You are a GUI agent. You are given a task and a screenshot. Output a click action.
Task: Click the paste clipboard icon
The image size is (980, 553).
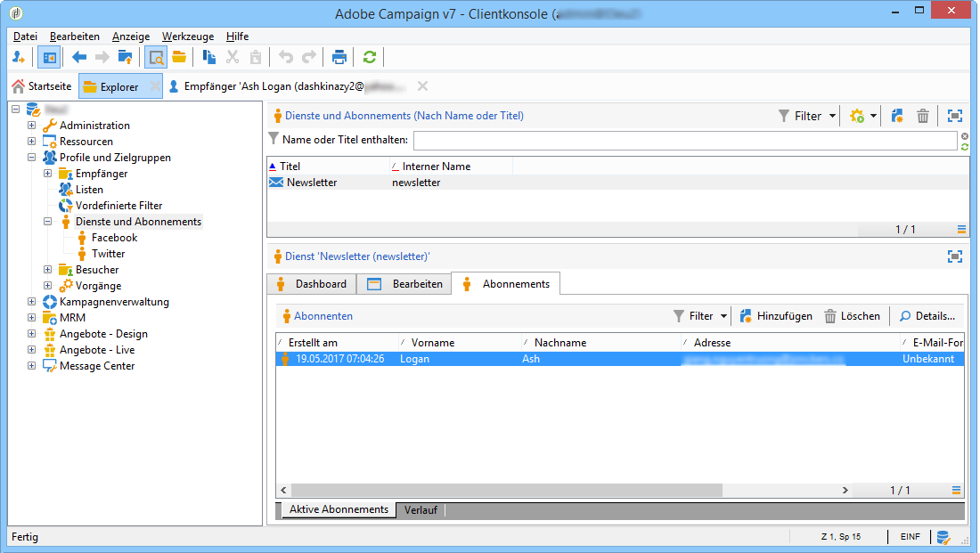tap(256, 58)
